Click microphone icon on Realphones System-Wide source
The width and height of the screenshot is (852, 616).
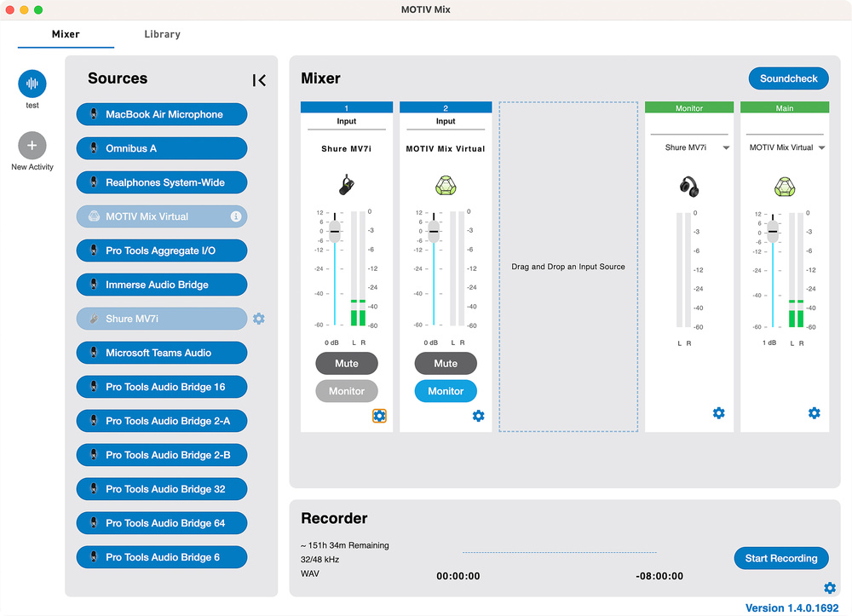pyautogui.click(x=94, y=182)
